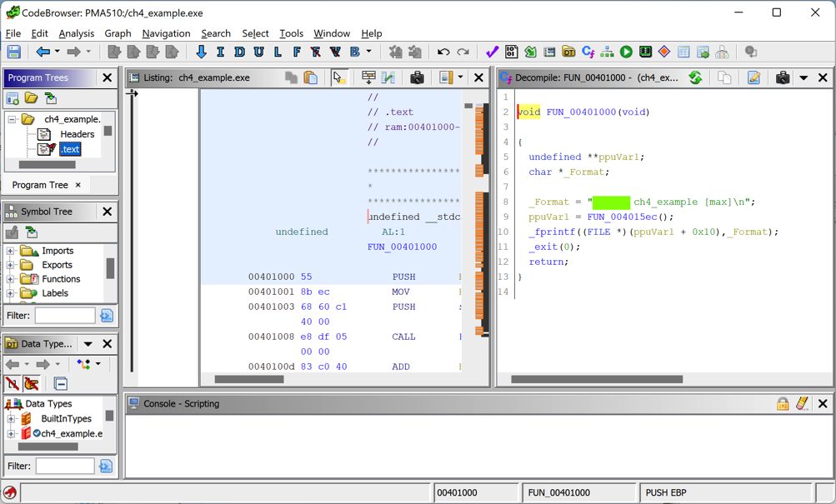Open the Analysis menu
The height and width of the screenshot is (504, 836).
76,33
